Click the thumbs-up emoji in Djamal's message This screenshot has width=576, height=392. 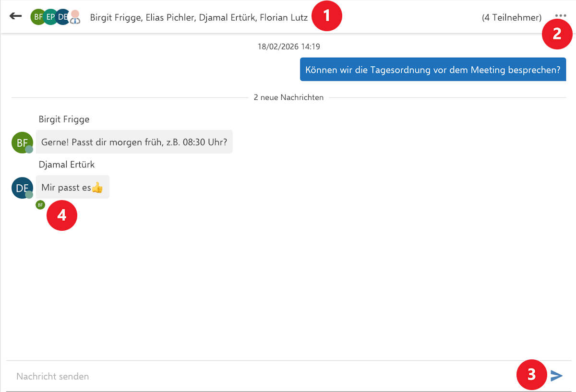coord(97,188)
